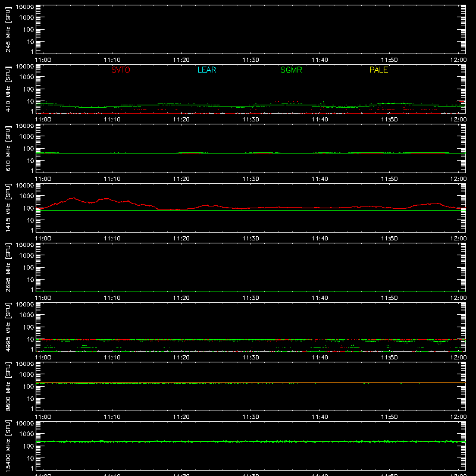Click the 11:30 tick label under 245 MHz panel
476x476 pixels.
click(250, 60)
